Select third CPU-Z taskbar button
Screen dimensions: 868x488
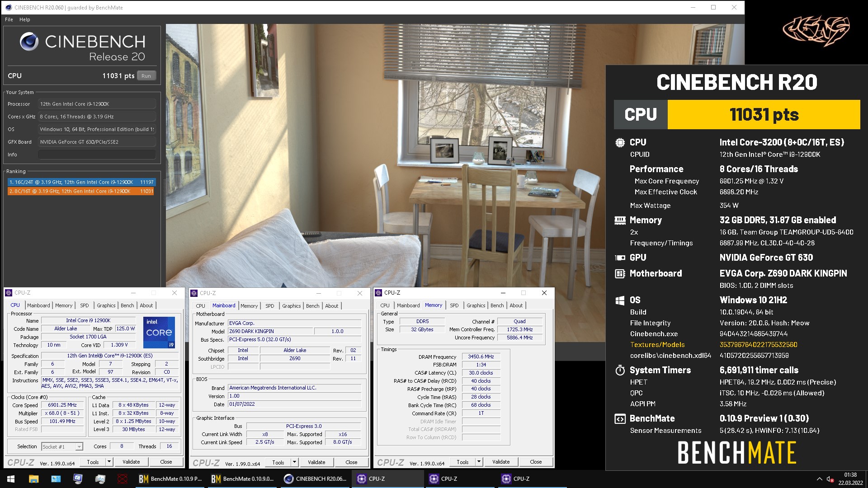click(532, 479)
